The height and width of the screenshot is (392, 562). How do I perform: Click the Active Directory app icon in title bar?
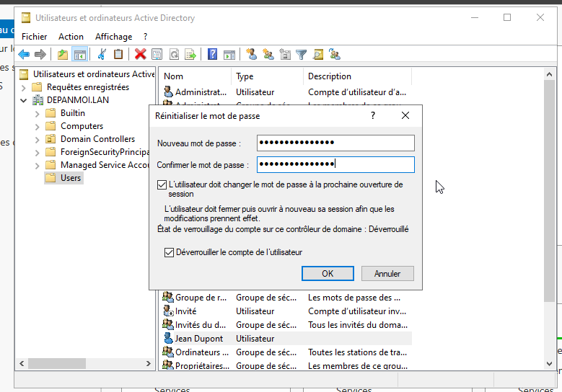point(26,17)
